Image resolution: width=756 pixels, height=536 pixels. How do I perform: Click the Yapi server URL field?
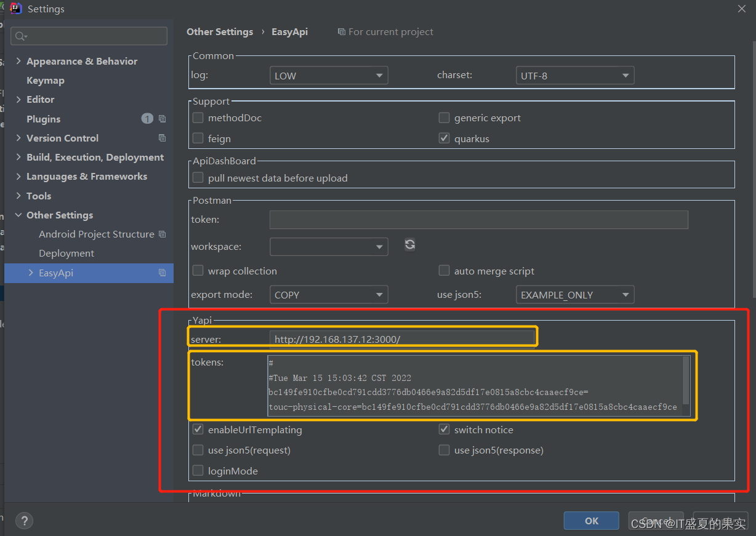point(402,339)
